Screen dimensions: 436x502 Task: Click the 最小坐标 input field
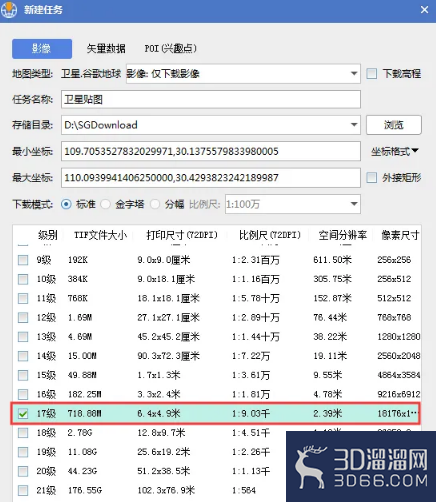(x=211, y=151)
